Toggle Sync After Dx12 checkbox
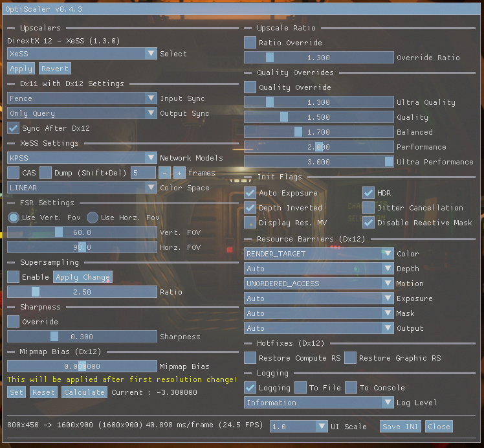The height and width of the screenshot is (448, 484). [x=14, y=128]
